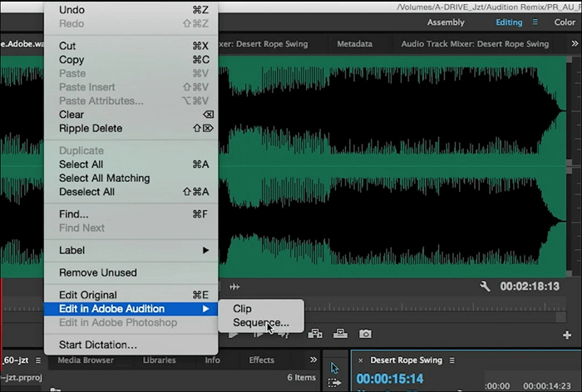Switch to the Editing workspace

(509, 22)
